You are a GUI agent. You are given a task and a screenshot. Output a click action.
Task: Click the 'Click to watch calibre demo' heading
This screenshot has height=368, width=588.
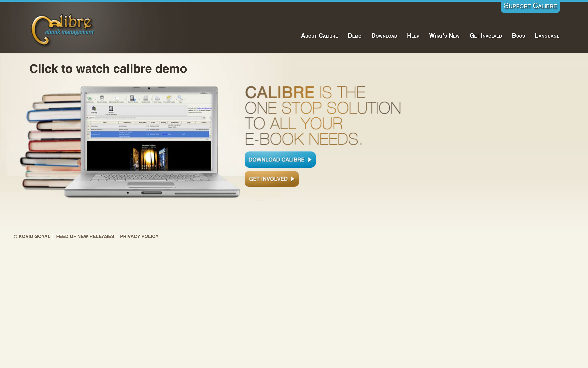tap(108, 69)
